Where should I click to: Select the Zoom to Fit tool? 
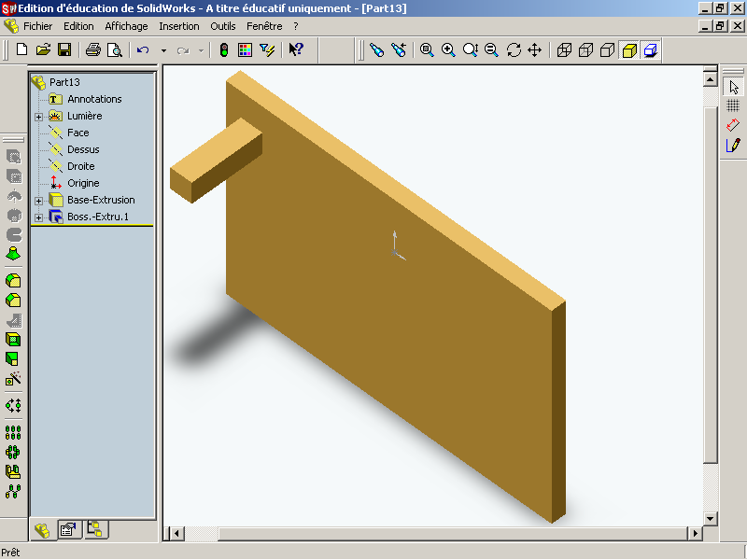[x=427, y=49]
